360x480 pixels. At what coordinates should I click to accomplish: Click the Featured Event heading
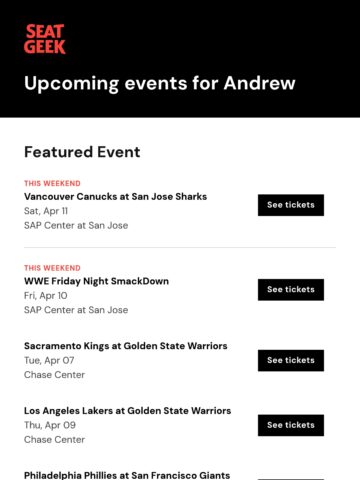click(x=82, y=152)
